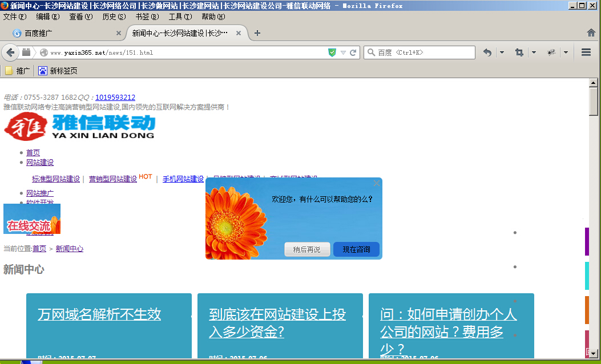Close the chat popup with X
Screen dimensions: 601x364
tap(376, 183)
